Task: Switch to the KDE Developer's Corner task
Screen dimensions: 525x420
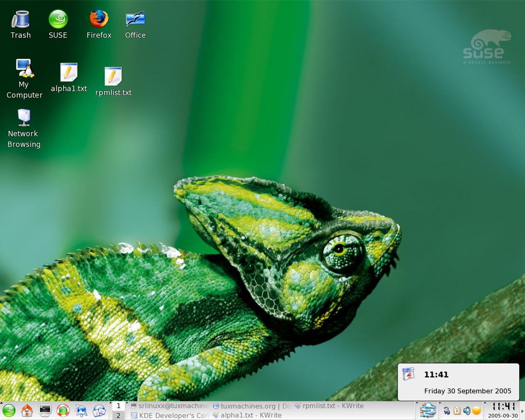Action: (170, 415)
